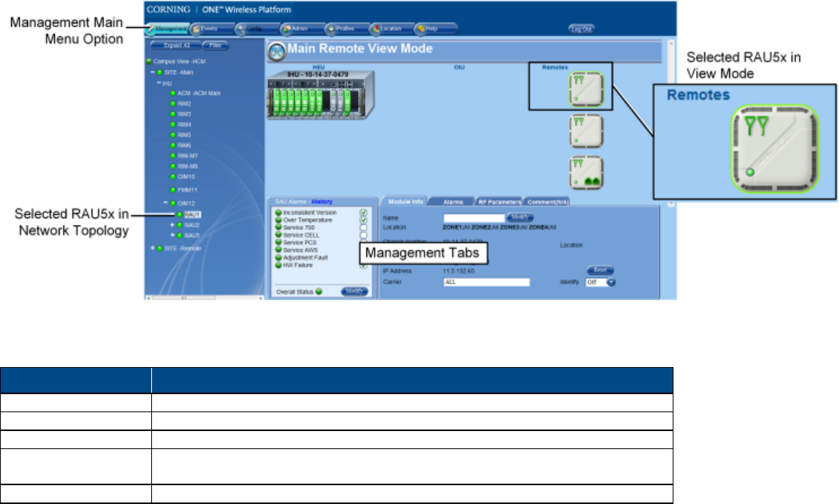Click the Name input field
The width and height of the screenshot is (839, 504).
pos(474,217)
